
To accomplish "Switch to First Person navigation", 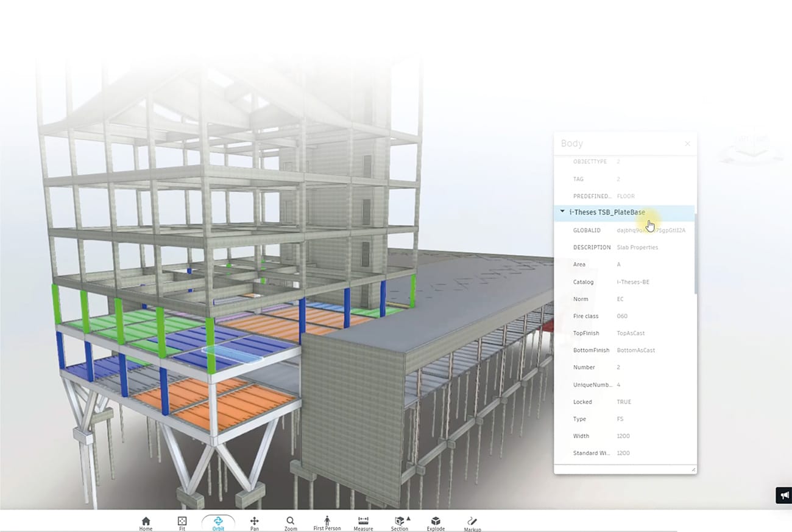I will click(x=327, y=523).
